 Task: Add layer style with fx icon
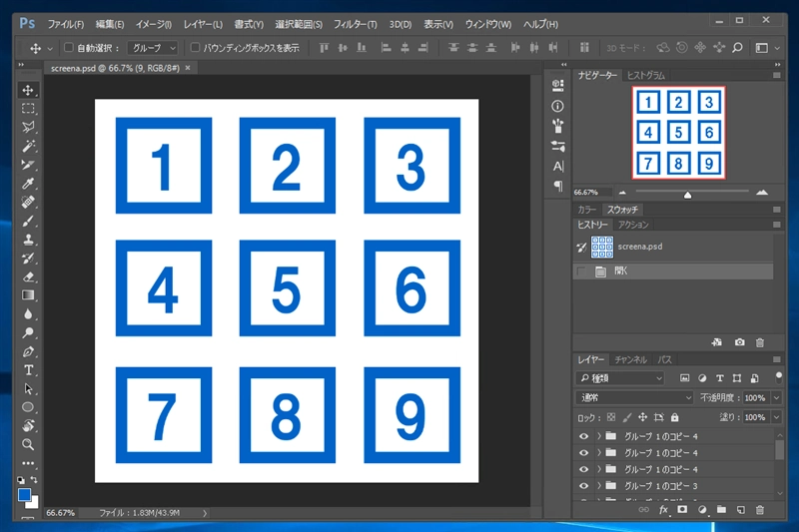pos(663,510)
